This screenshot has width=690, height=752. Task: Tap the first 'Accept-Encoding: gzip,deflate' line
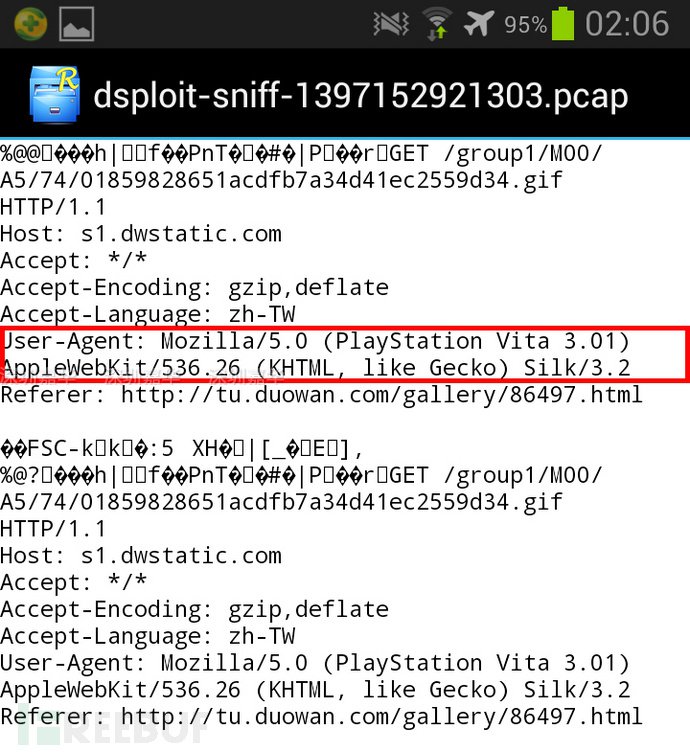click(194, 288)
